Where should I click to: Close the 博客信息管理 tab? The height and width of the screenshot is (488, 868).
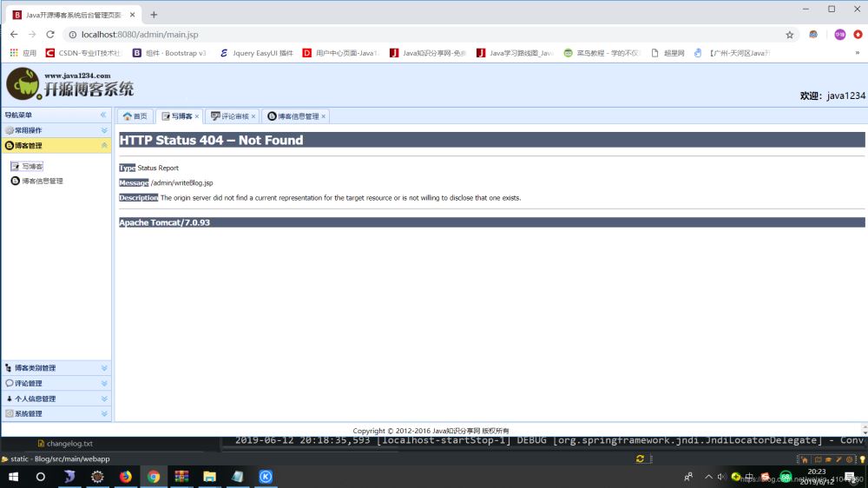(x=324, y=116)
